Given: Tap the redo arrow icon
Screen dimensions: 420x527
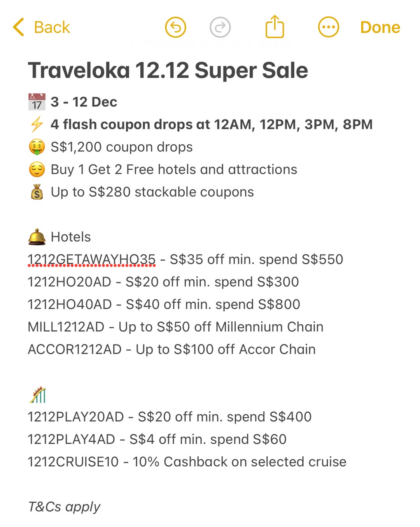Looking at the screenshot, I should click(220, 27).
